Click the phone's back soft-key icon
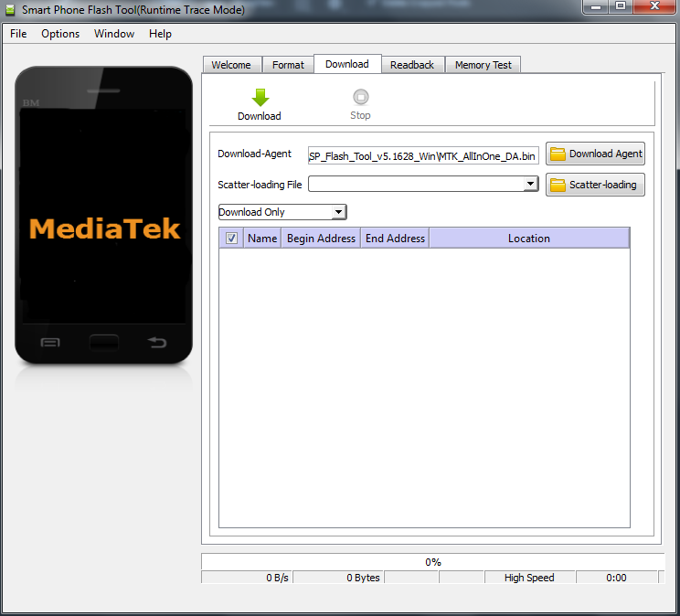 (157, 343)
